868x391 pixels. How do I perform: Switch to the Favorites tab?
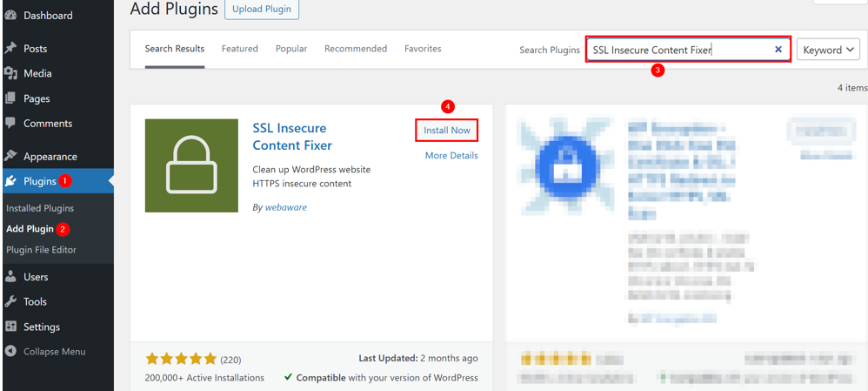tap(423, 49)
